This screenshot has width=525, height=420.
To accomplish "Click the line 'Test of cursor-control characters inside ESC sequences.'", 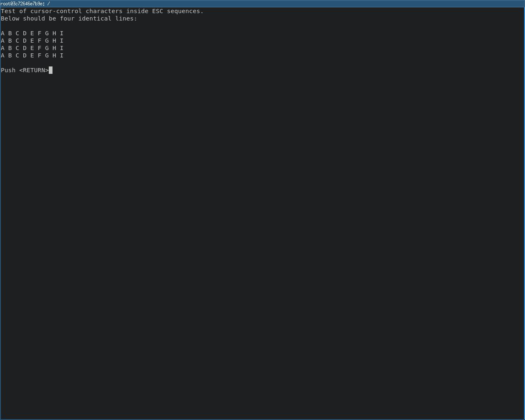I will (102, 11).
